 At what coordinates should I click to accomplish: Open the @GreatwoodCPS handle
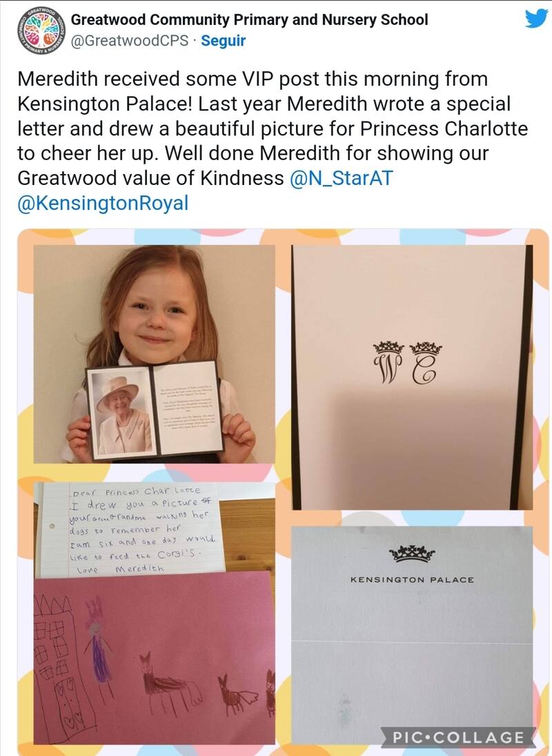[x=130, y=41]
